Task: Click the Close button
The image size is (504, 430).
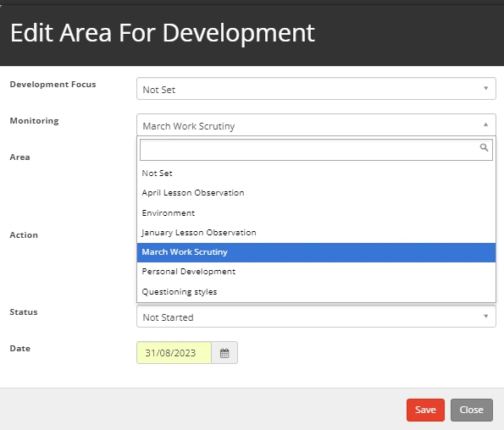Action: (472, 410)
